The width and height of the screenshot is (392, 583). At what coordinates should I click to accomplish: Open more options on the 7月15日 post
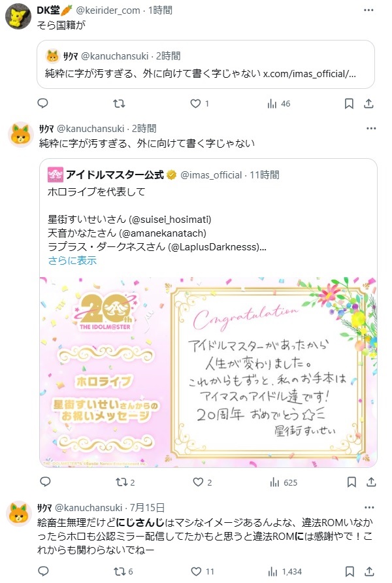tap(369, 508)
